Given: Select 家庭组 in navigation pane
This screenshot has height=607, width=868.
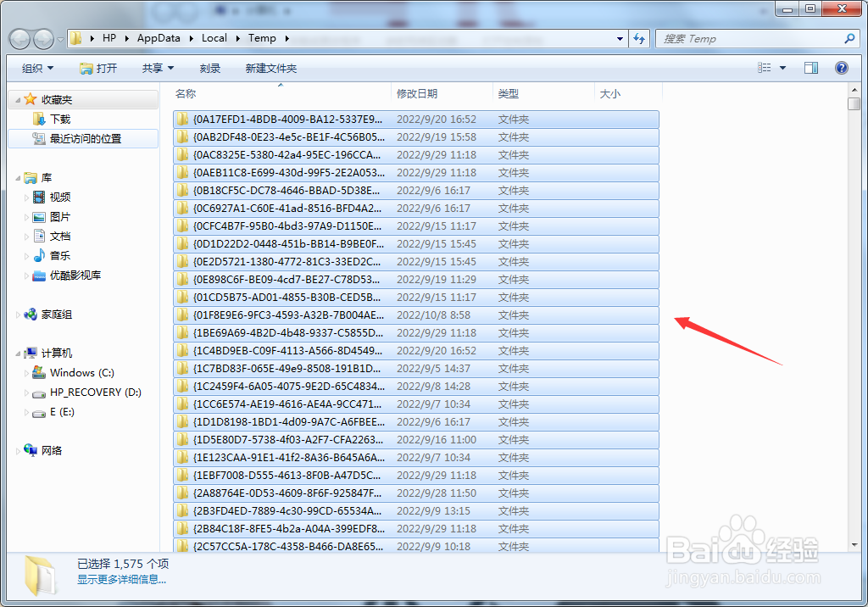Looking at the screenshot, I should tap(57, 315).
